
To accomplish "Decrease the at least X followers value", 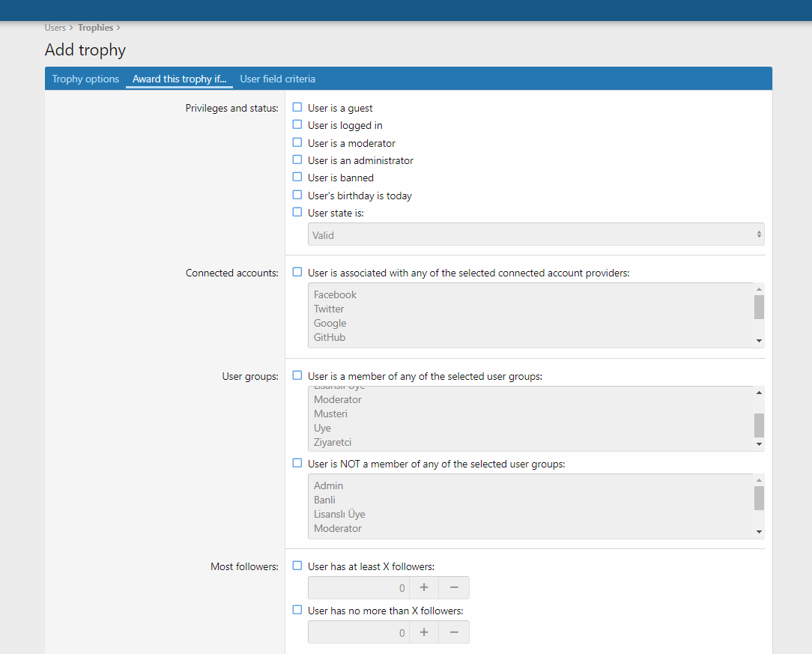I will click(454, 588).
